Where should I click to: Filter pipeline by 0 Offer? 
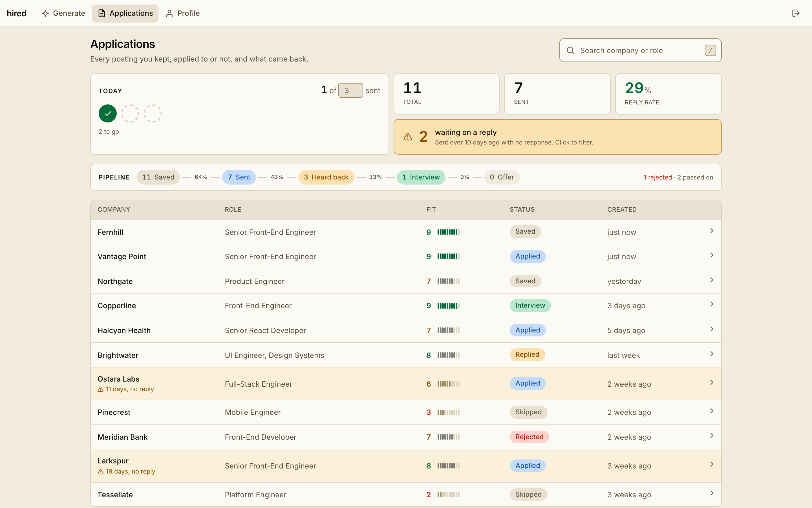tap(502, 178)
